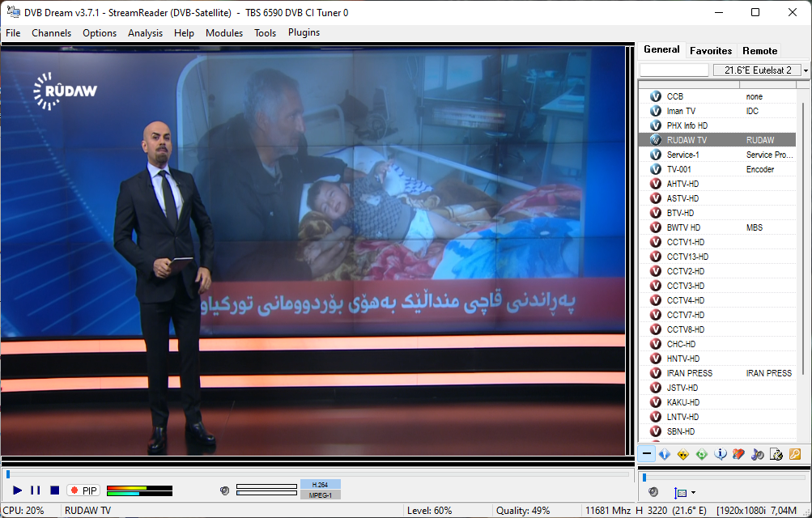Click the H.264 video codec indicator

coord(320,484)
